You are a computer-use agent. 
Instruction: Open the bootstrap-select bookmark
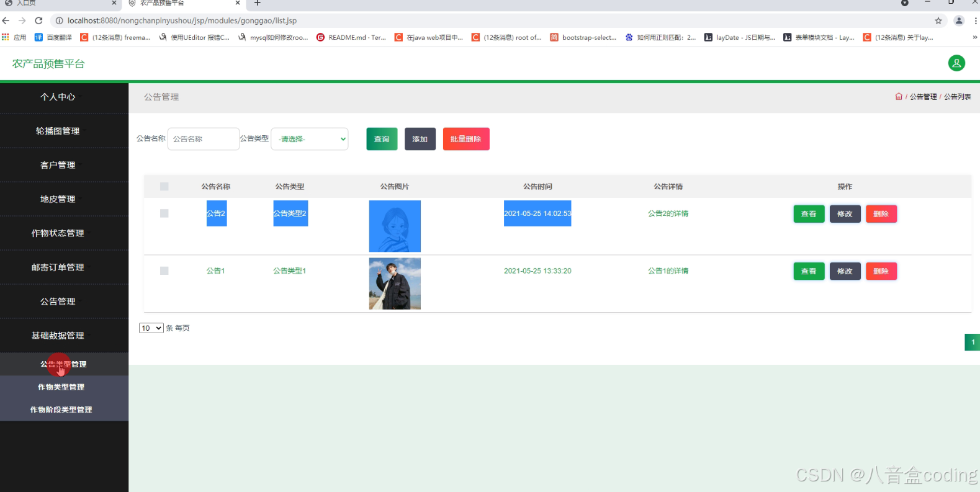pyautogui.click(x=583, y=37)
